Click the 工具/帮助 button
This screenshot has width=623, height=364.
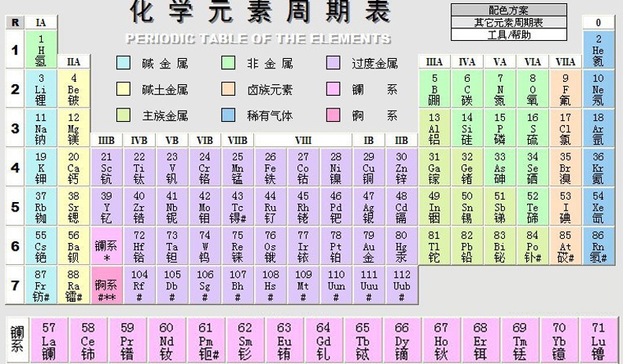[509, 35]
